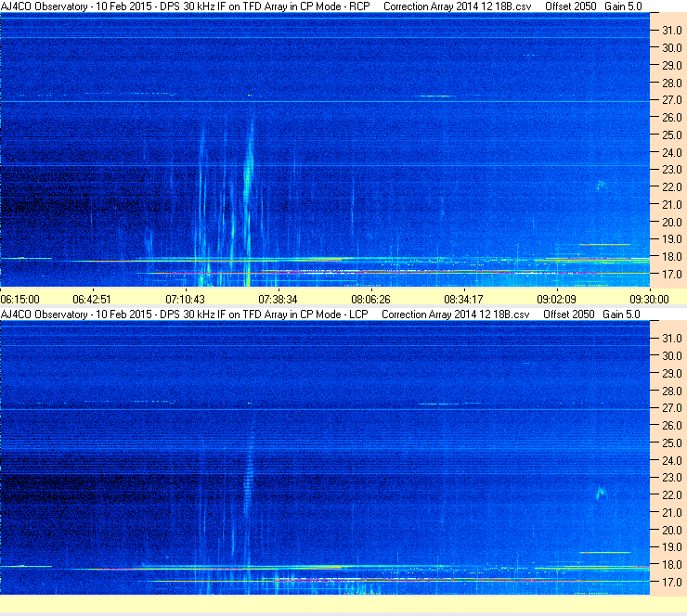Click the 30.0 frequency label in LCP panel
687x616 pixels.
(x=672, y=356)
